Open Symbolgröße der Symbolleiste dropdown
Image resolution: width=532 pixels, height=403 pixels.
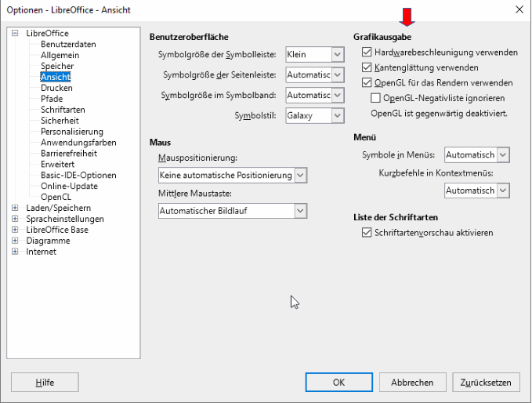pos(338,55)
